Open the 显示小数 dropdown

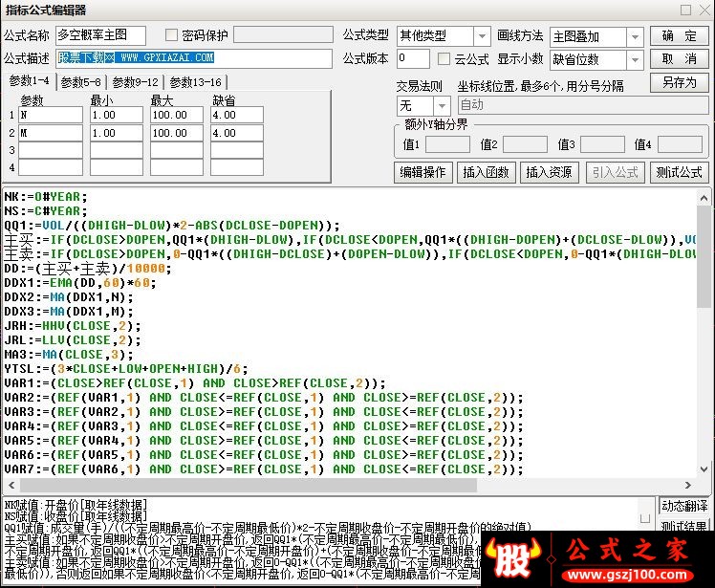635,60
